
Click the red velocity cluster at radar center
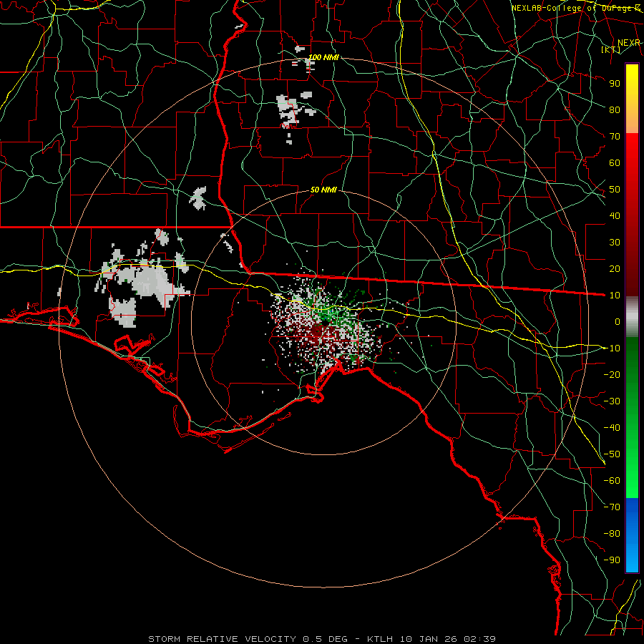[x=318, y=332]
